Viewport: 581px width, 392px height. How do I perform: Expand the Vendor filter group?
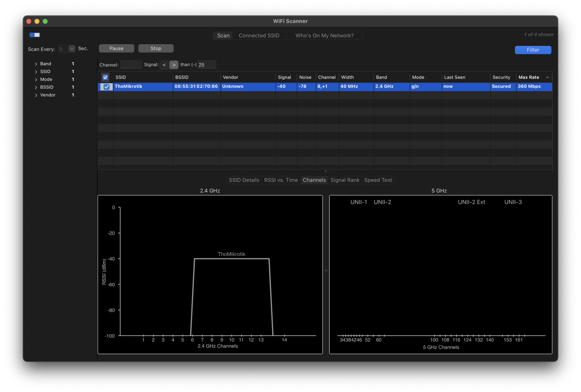click(x=36, y=95)
